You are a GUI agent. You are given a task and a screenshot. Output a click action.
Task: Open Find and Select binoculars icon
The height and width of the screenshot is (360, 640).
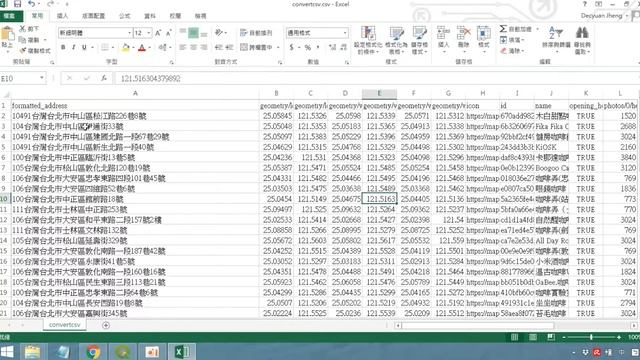point(582,33)
